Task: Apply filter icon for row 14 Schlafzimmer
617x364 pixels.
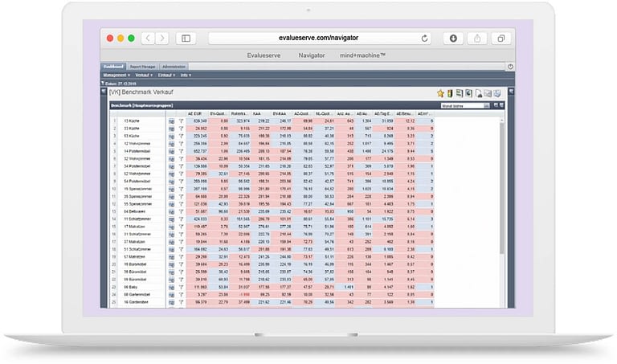Action: pyautogui.click(x=181, y=219)
